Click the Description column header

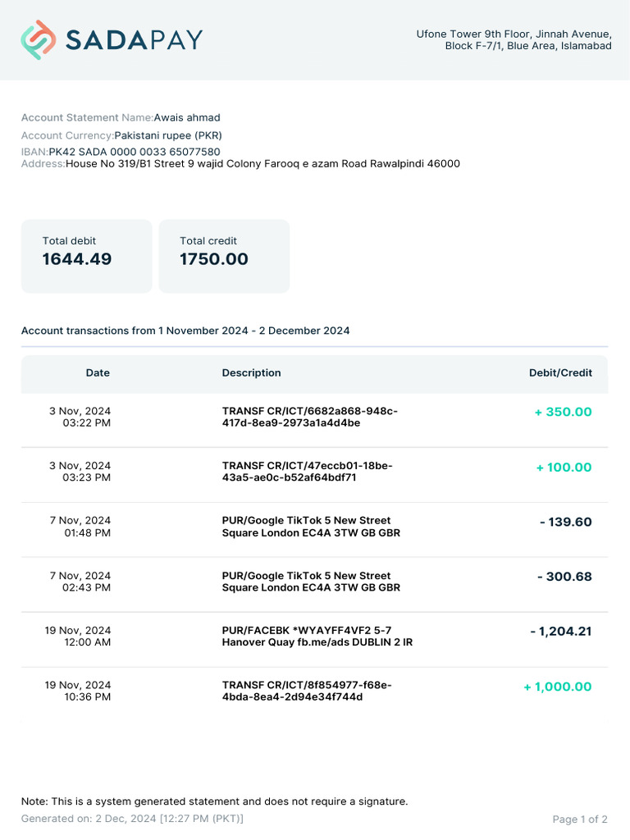[251, 372]
